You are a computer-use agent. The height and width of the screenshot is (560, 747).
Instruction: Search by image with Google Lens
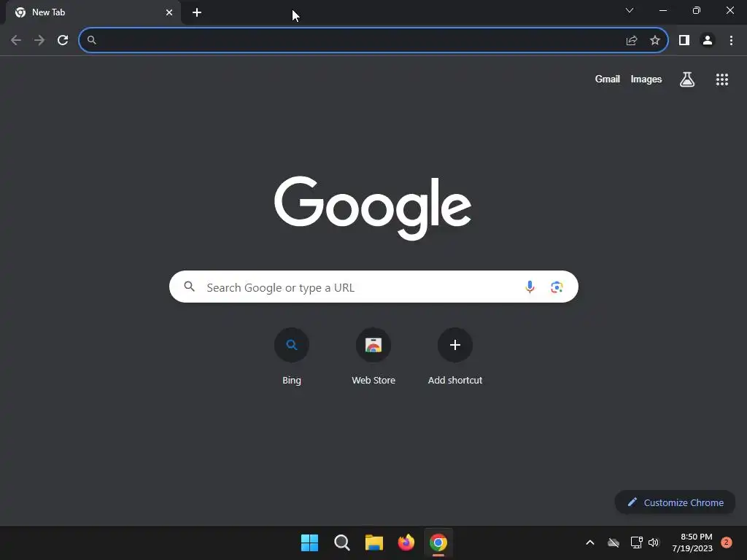pyautogui.click(x=557, y=287)
